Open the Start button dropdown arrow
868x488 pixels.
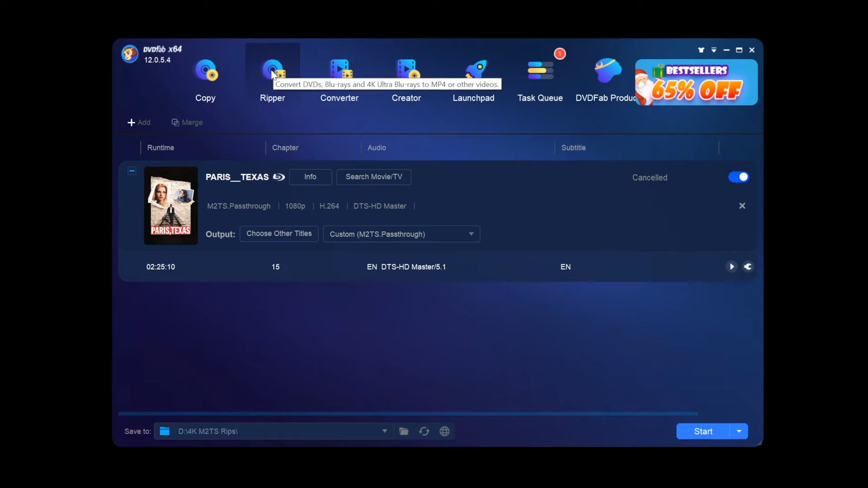739,431
